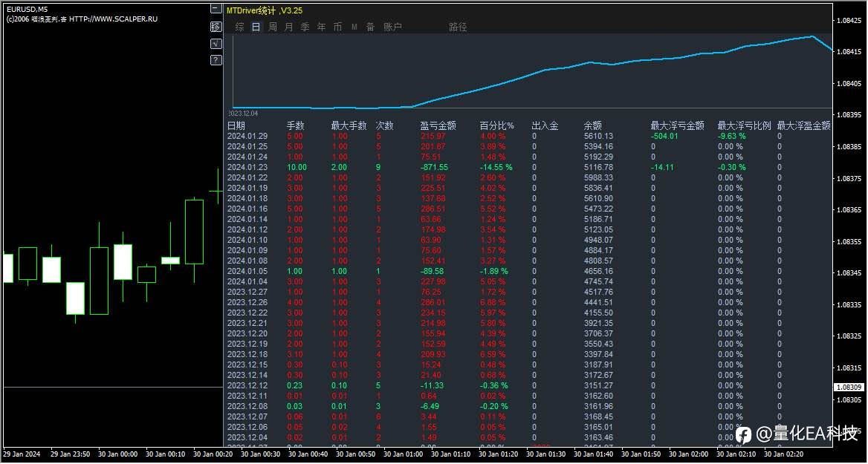
Task: Click balance value 3151.27
Action: 598,385
